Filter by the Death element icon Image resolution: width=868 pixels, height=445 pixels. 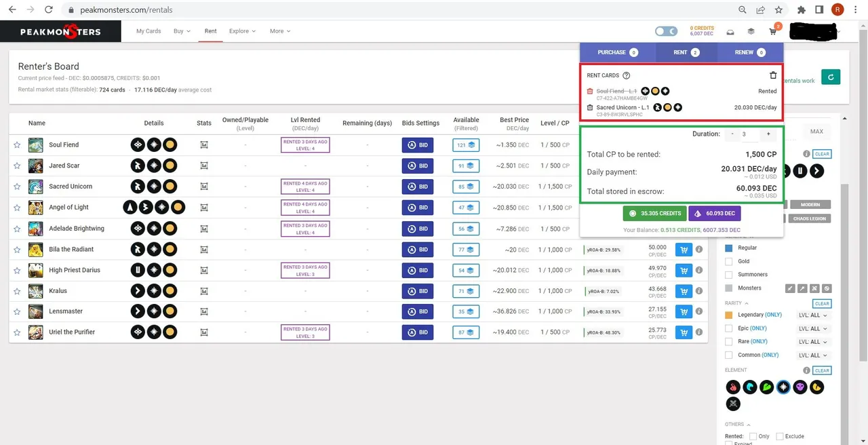800,387
